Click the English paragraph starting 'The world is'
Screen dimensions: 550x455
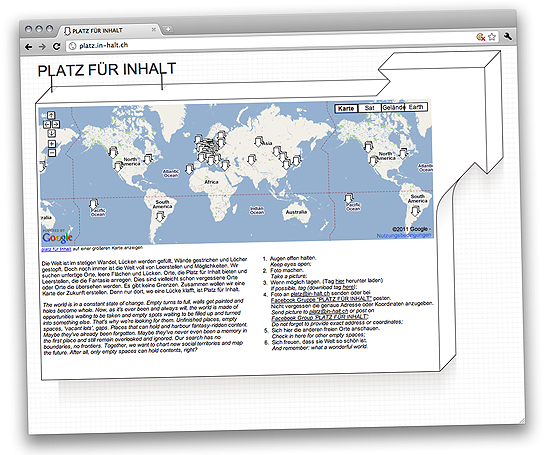pos(145,327)
